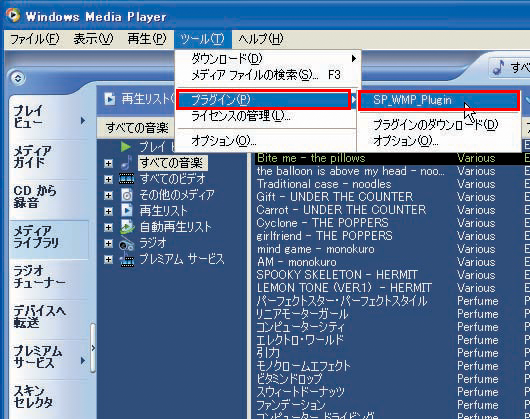
Task: Select track Cyclone - THE POPPERS
Action: 322,223
